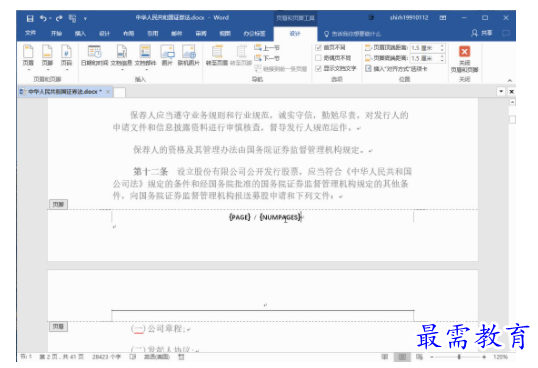The image size is (538, 368).
Task: Close the Office Tab bar with X
Action: coord(511,92)
